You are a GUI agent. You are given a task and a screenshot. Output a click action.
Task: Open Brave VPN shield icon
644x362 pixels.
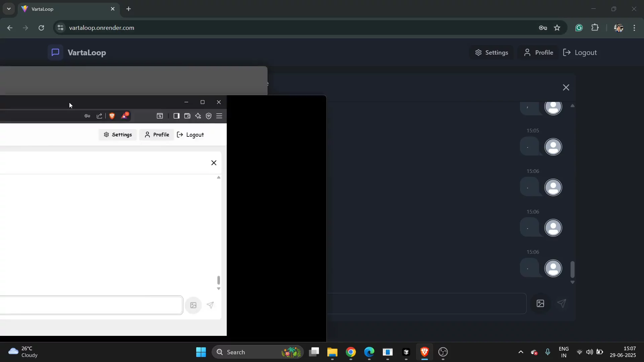[x=209, y=116]
